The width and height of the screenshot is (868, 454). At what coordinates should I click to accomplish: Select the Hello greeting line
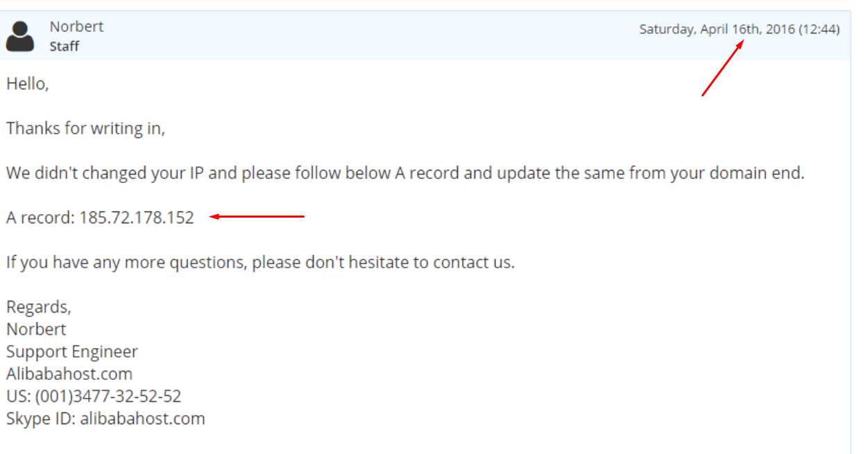[28, 84]
